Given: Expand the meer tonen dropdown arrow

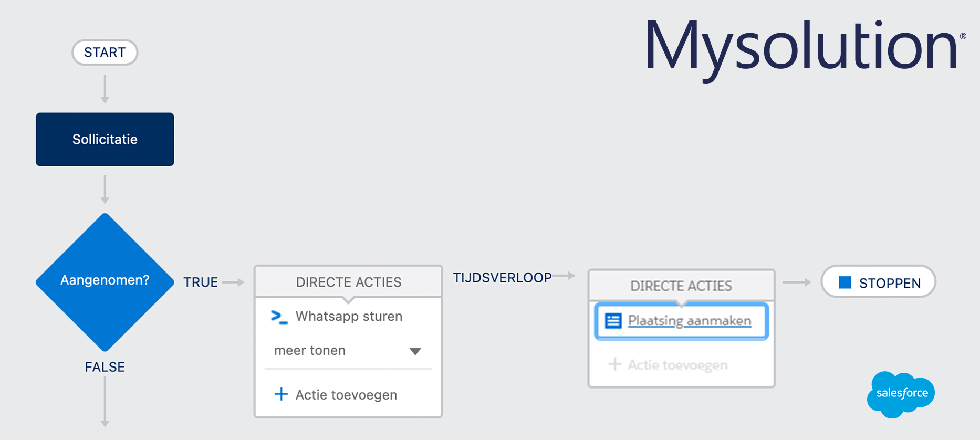Looking at the screenshot, I should [415, 351].
